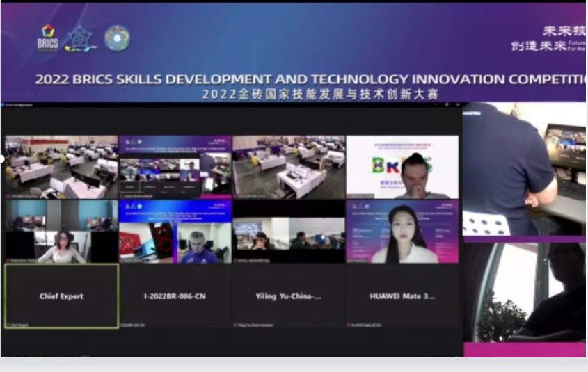Click the circular emblem beside the BRICS logo
The height and width of the screenshot is (372, 588).
point(117,38)
